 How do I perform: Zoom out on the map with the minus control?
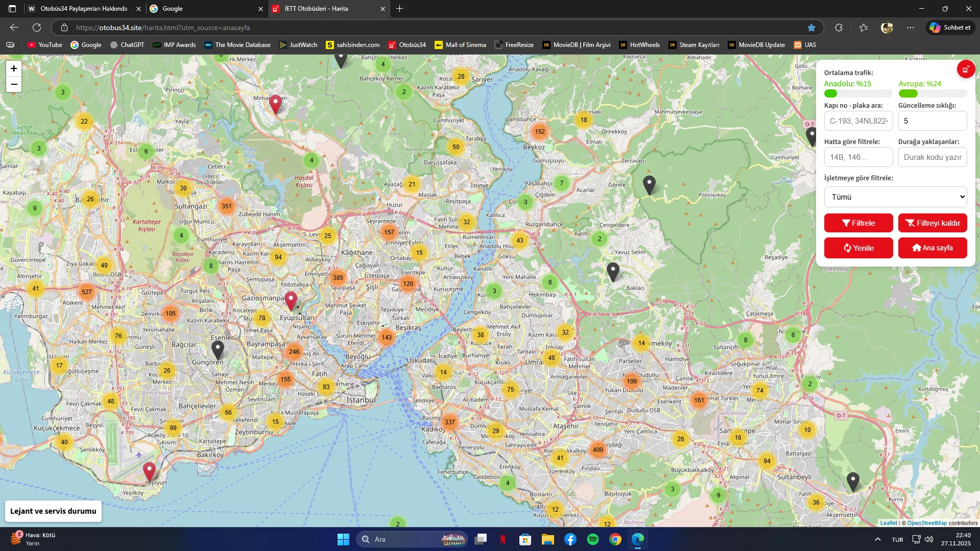pyautogui.click(x=14, y=84)
